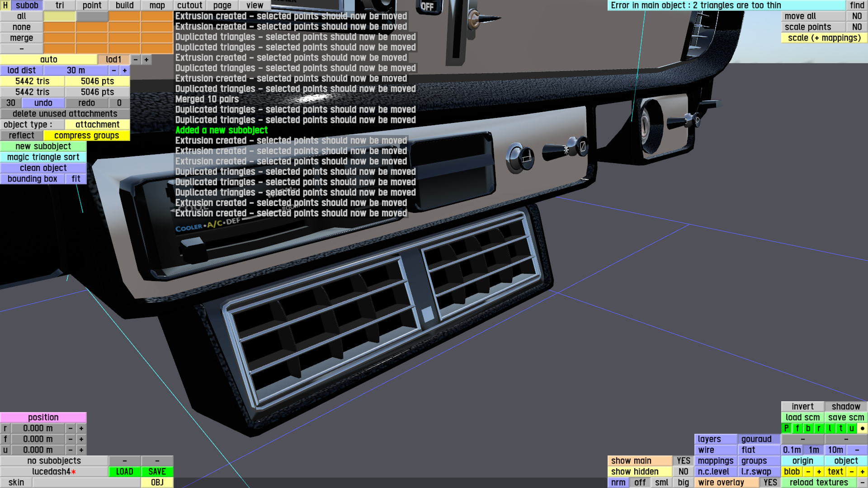The height and width of the screenshot is (488, 868).
Task: Select 10m grid size
Action: 835,450
